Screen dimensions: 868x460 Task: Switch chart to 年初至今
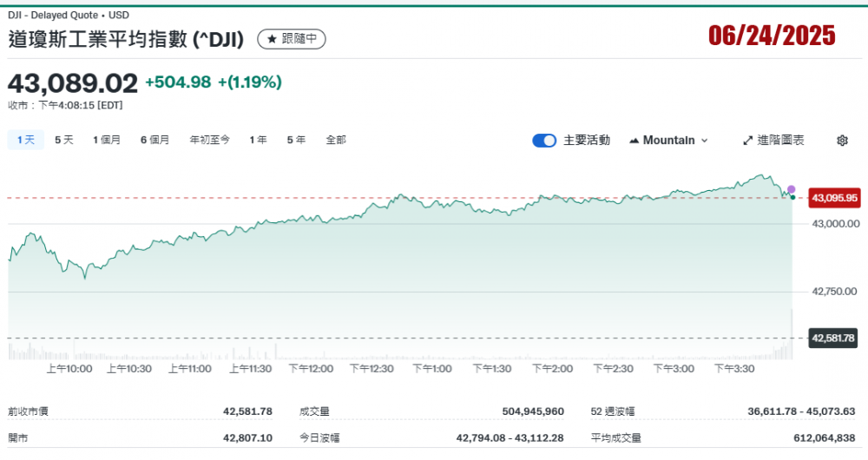(x=210, y=140)
